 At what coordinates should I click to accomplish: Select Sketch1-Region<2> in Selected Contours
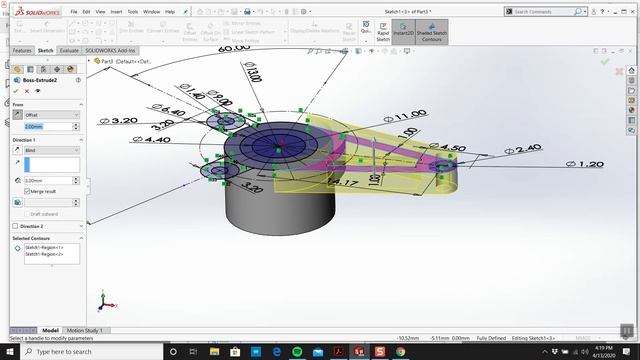[x=44, y=254]
